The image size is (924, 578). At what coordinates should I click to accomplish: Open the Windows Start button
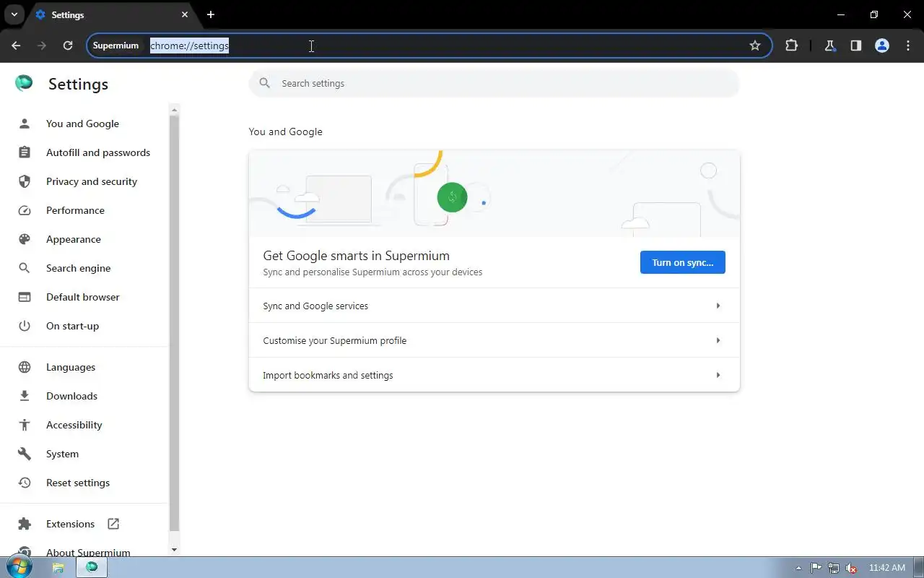(x=19, y=567)
